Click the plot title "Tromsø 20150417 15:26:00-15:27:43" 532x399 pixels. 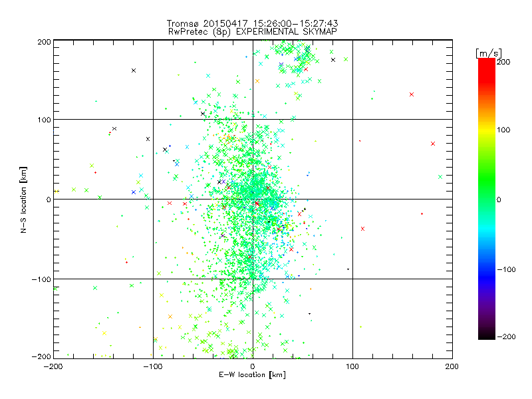pyautogui.click(x=252, y=23)
